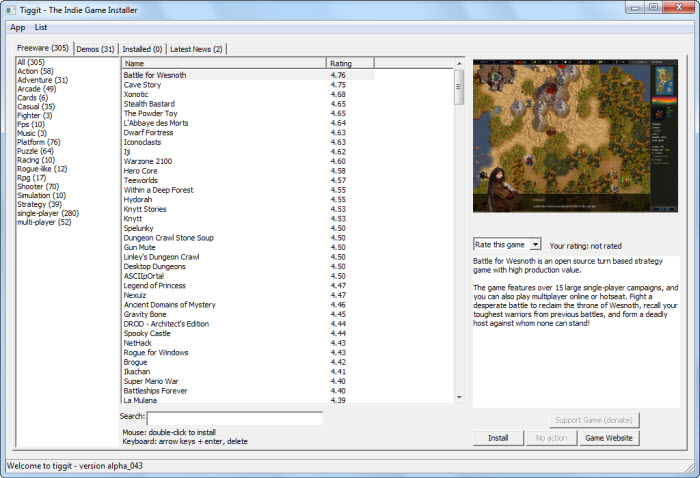Select the Arcade (49) category
700x478 pixels.
[x=37, y=89]
